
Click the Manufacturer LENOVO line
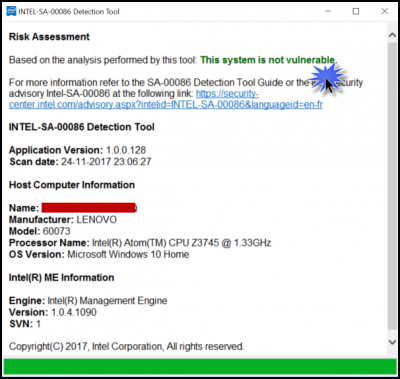[63, 220]
